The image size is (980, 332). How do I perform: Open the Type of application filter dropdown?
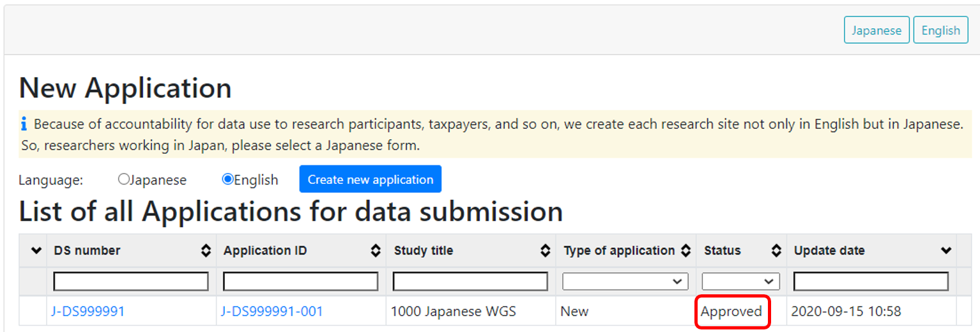(625, 282)
